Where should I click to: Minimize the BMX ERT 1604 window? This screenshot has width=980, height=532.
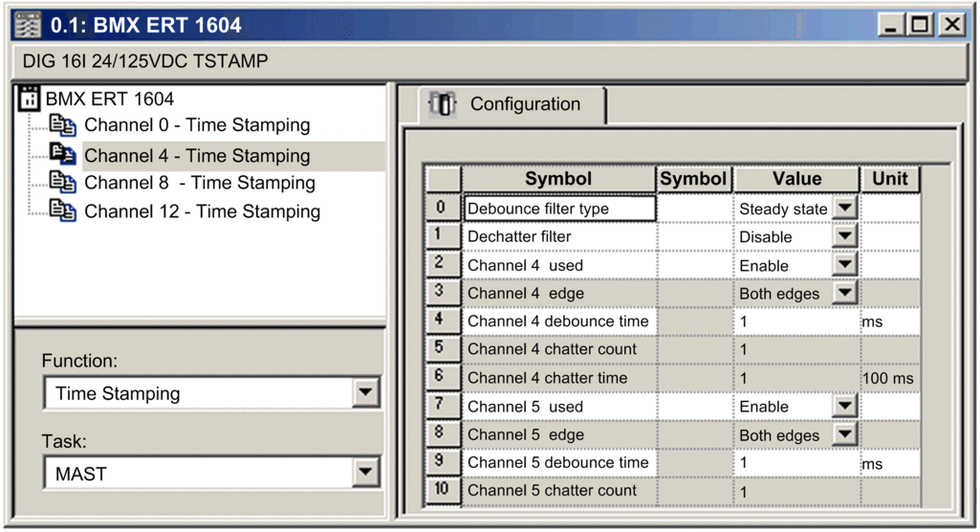890,25
